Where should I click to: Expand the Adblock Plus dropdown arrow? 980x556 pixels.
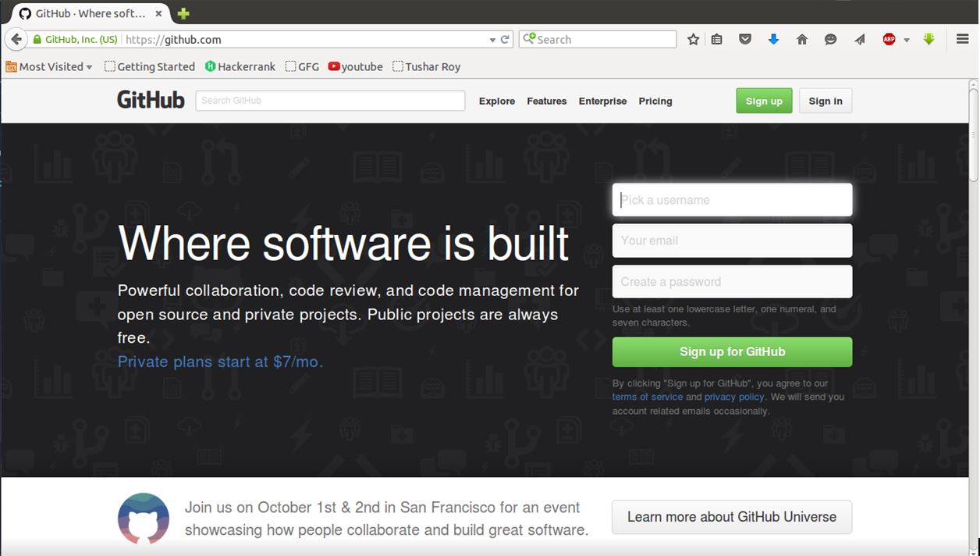[906, 39]
